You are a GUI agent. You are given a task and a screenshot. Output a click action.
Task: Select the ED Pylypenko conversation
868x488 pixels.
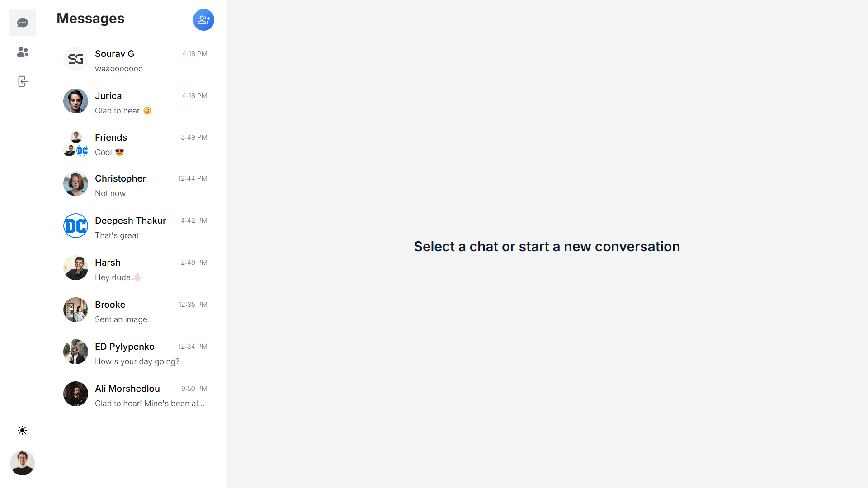[x=135, y=352]
